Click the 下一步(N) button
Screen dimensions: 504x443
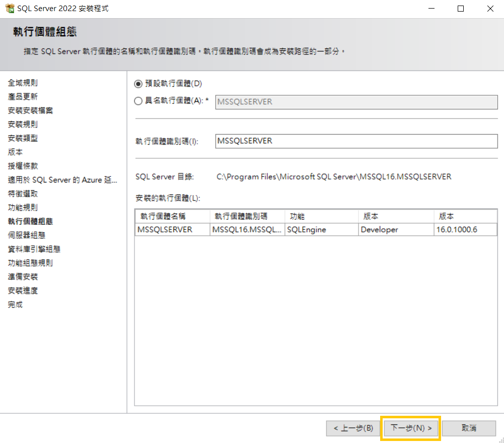tap(410, 428)
